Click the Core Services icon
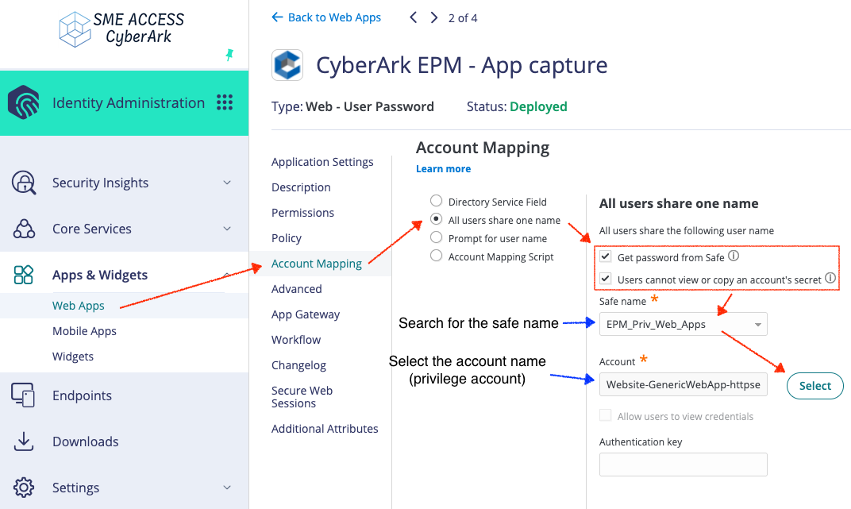This screenshot has height=509, width=851. point(24,228)
